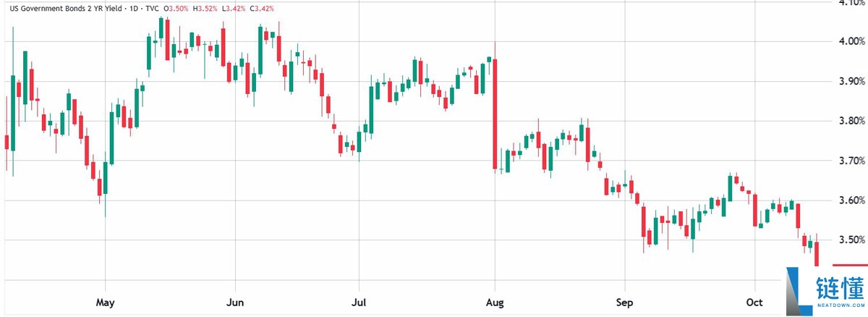The image size is (868, 317).
Task: Click the high value H3.52%
Action: tap(211, 8)
